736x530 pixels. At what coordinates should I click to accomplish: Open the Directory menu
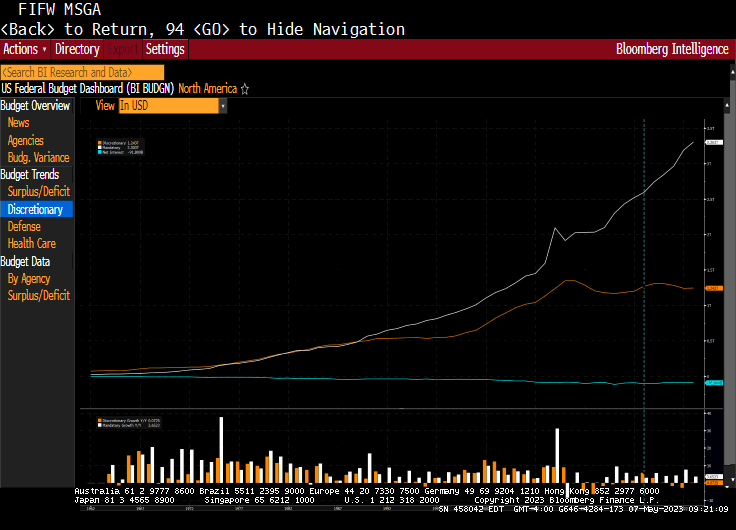(77, 49)
